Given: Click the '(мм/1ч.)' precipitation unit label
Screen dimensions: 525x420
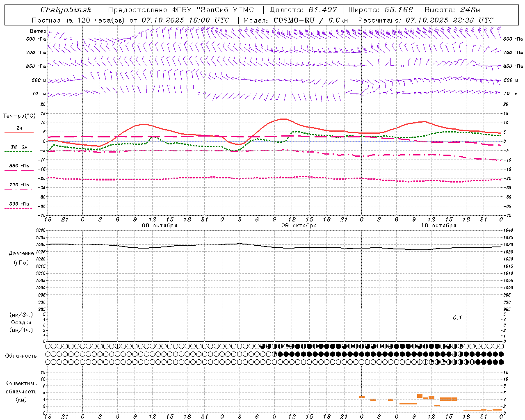Looking at the screenshot, I should click(21, 330).
